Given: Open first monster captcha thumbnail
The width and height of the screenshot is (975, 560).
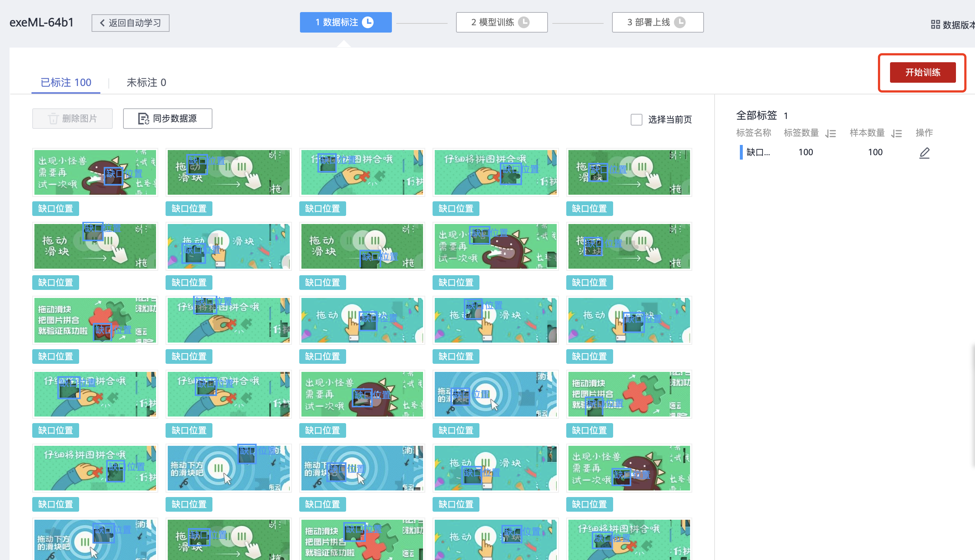Looking at the screenshot, I should [95, 172].
